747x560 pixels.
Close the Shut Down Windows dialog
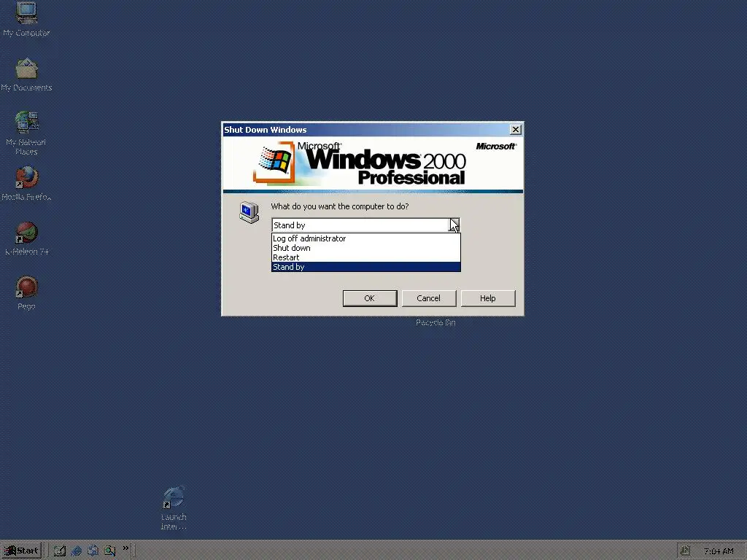click(516, 130)
